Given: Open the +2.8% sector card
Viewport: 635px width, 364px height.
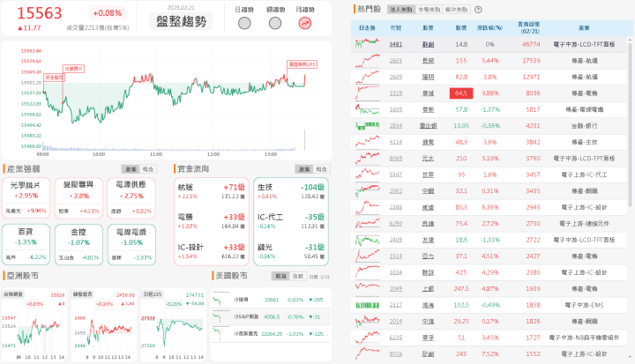Looking at the screenshot, I should click(x=78, y=198).
